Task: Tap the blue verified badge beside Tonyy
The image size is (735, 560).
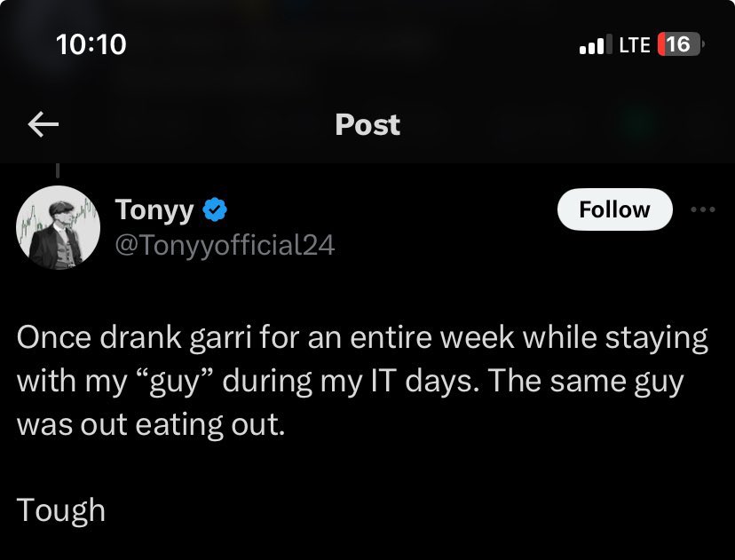Action: [215, 209]
